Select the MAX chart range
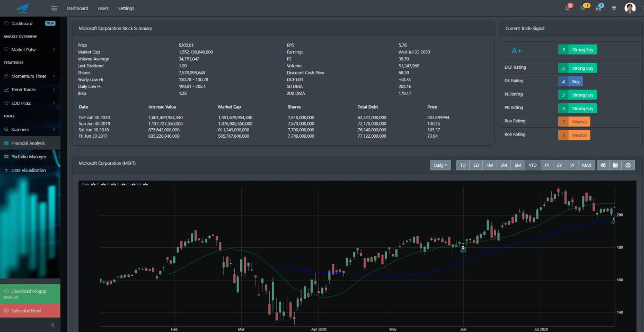644x332 pixels. [x=587, y=165]
